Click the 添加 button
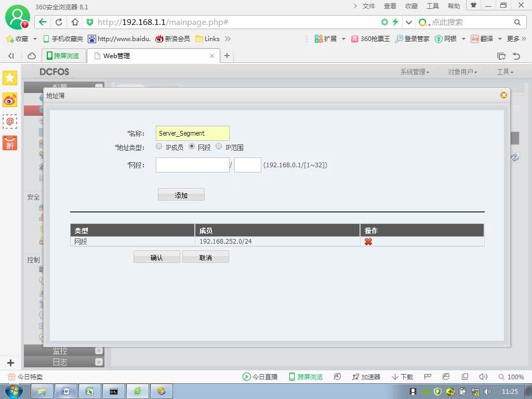 (x=181, y=195)
